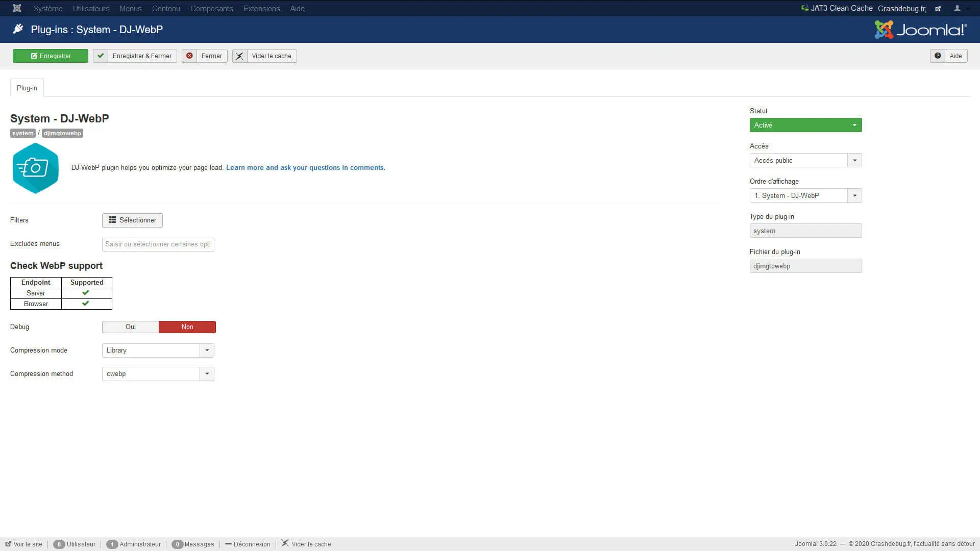
Task: Open the Joomla logo menu icon
Action: 17,8
